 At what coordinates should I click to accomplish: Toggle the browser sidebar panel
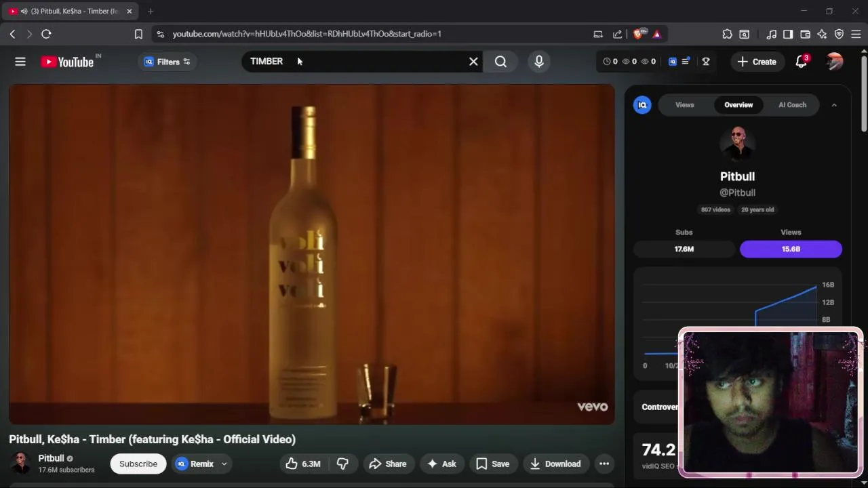(x=788, y=34)
